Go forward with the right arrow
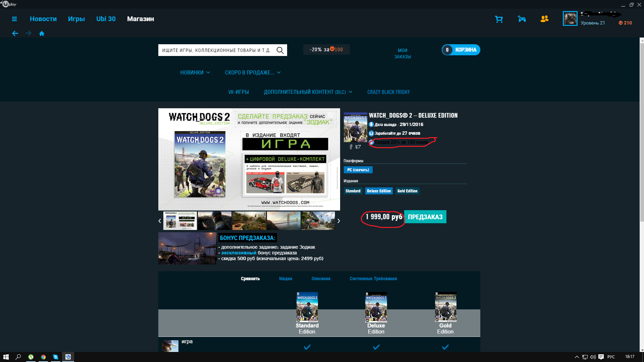The height and width of the screenshot is (362, 644). pyautogui.click(x=29, y=33)
